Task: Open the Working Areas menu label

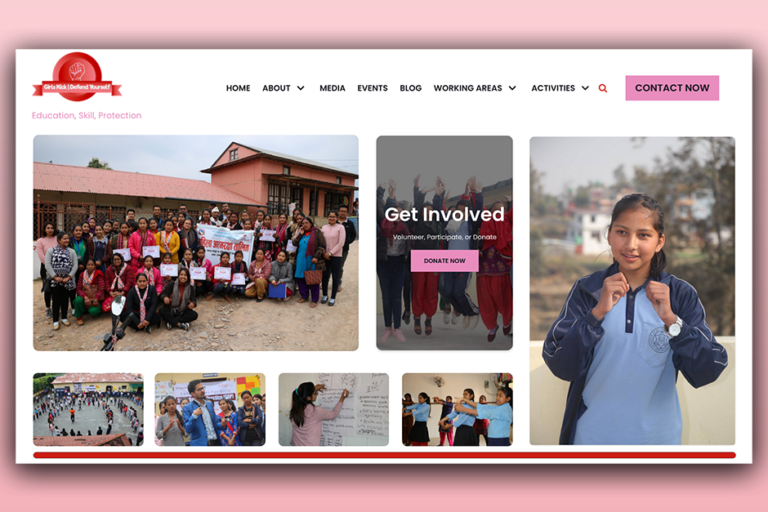Action: (468, 88)
